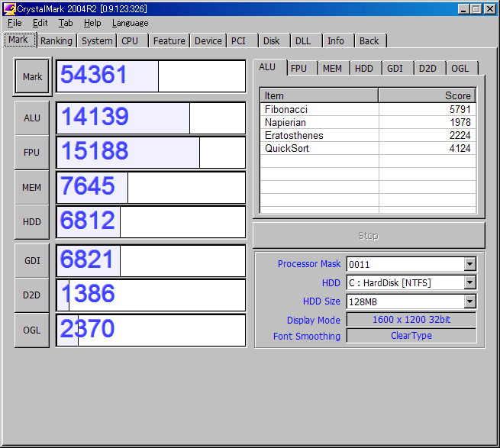Start the OGL benchmark button
The width and height of the screenshot is (500, 448).
pyautogui.click(x=32, y=330)
